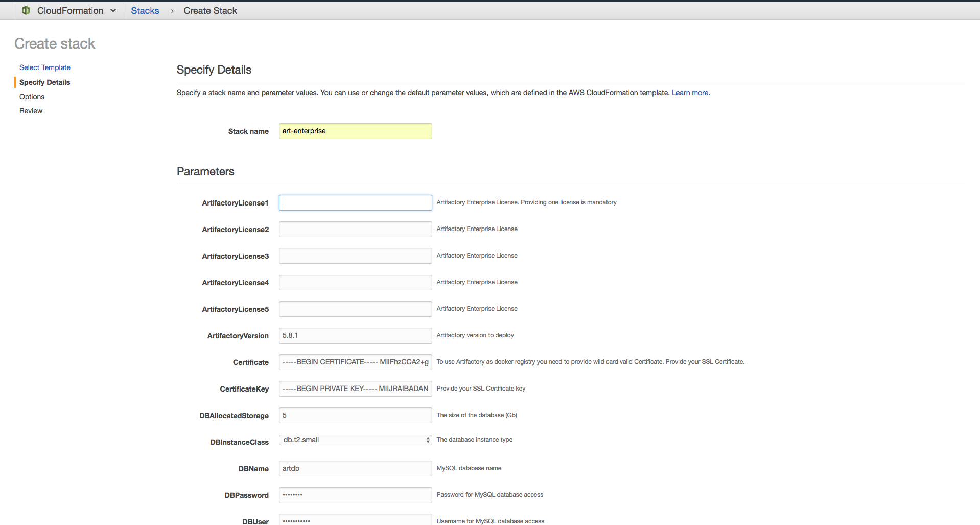Screen dimensions: 980x525
Task: Click the ArtifactoryVersion value box
Action: (x=355, y=335)
